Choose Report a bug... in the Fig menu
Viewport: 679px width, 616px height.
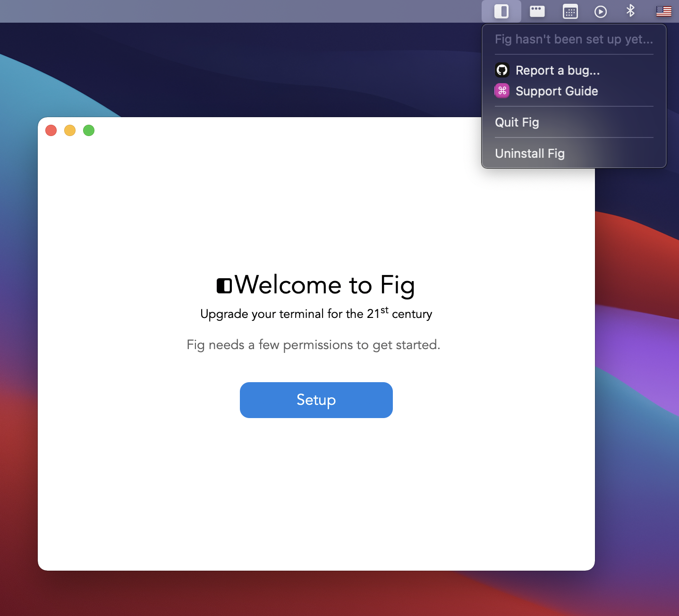click(x=558, y=70)
